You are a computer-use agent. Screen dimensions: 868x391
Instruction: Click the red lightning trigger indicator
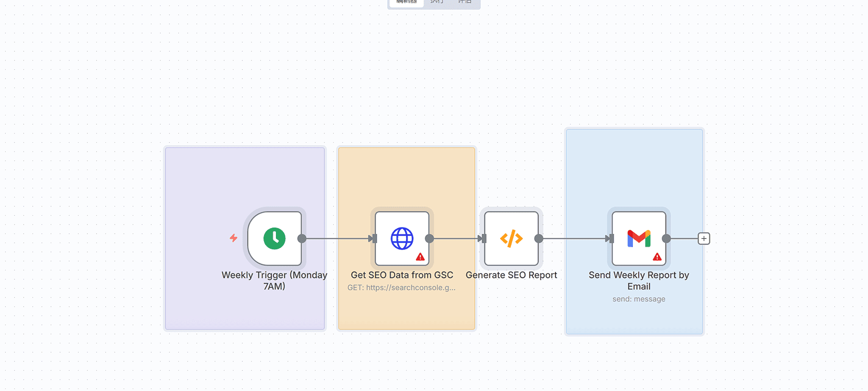click(x=234, y=238)
